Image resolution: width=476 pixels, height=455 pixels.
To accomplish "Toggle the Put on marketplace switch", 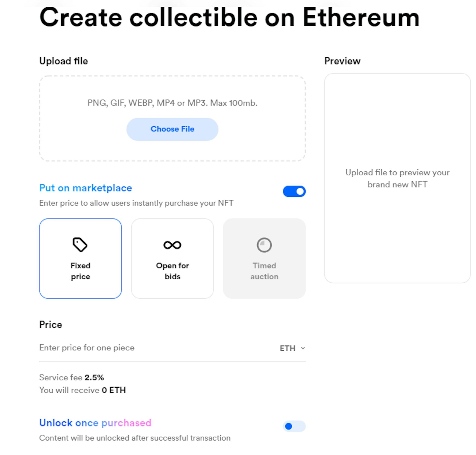I will [x=294, y=191].
